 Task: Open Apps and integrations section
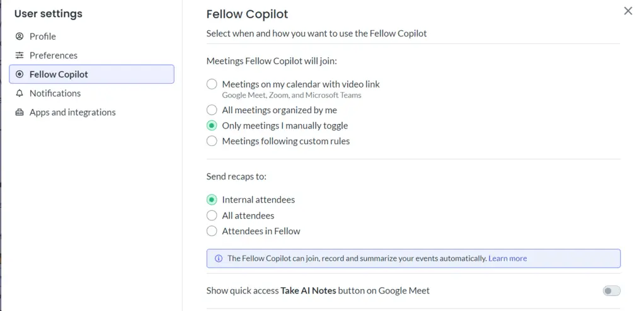[x=72, y=112]
